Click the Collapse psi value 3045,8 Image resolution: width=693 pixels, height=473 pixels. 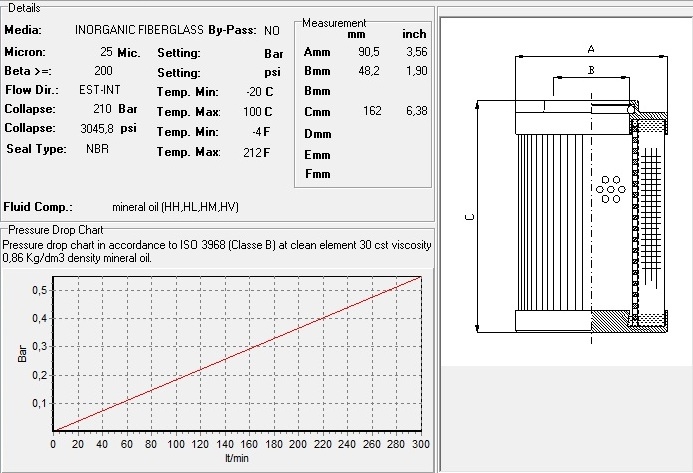tap(97, 129)
